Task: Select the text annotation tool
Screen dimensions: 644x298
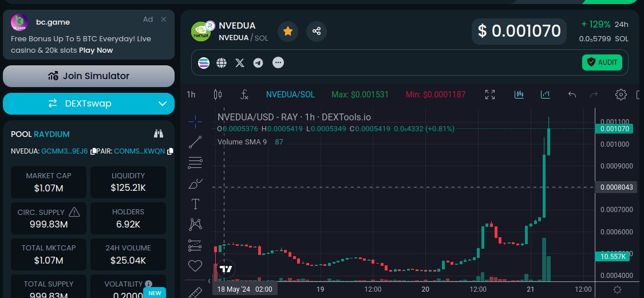Action: pyautogui.click(x=196, y=204)
